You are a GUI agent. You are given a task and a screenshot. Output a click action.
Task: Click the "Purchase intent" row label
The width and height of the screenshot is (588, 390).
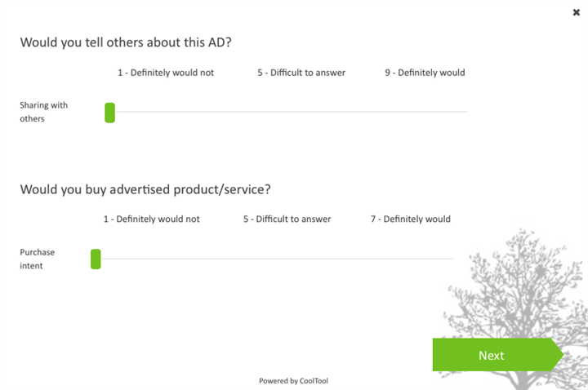(38, 259)
